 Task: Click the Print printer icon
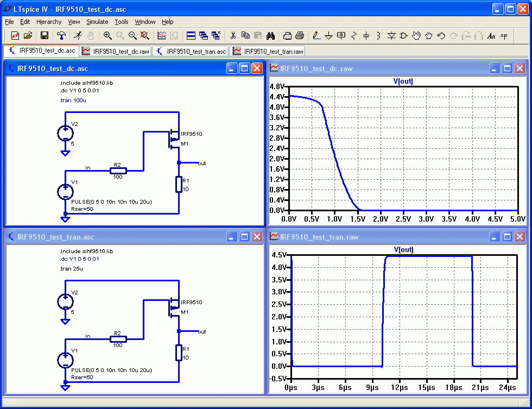300,35
